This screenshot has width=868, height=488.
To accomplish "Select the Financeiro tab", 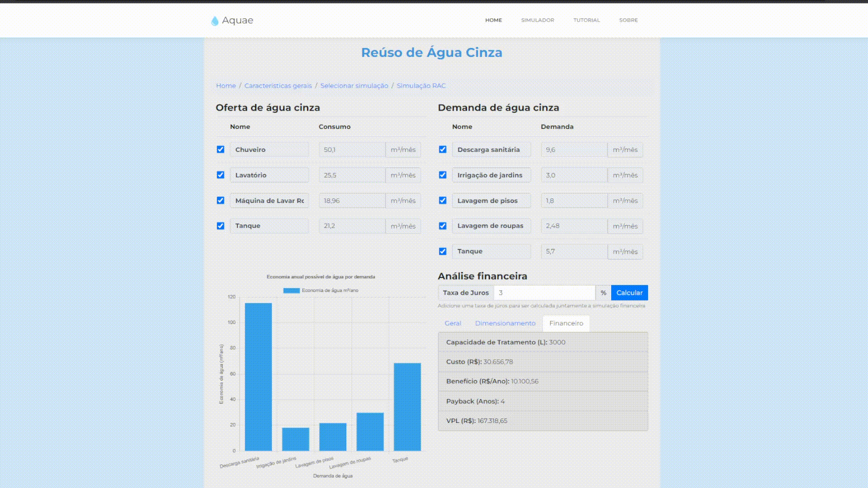I will coord(566,324).
